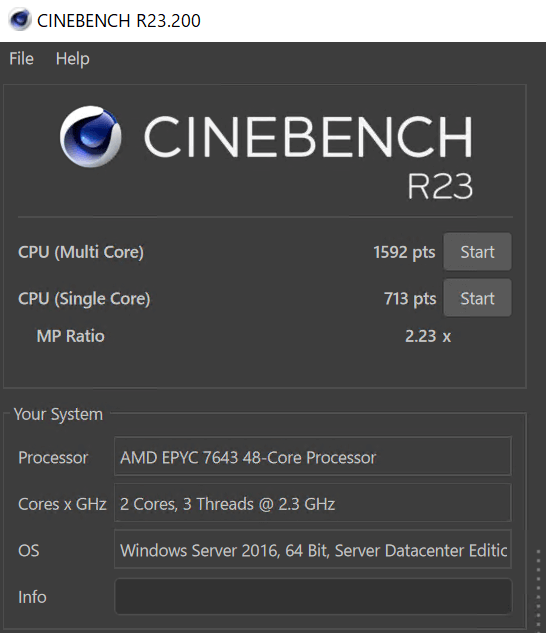Click the CINEBENCH R23.200 window title

point(119,21)
